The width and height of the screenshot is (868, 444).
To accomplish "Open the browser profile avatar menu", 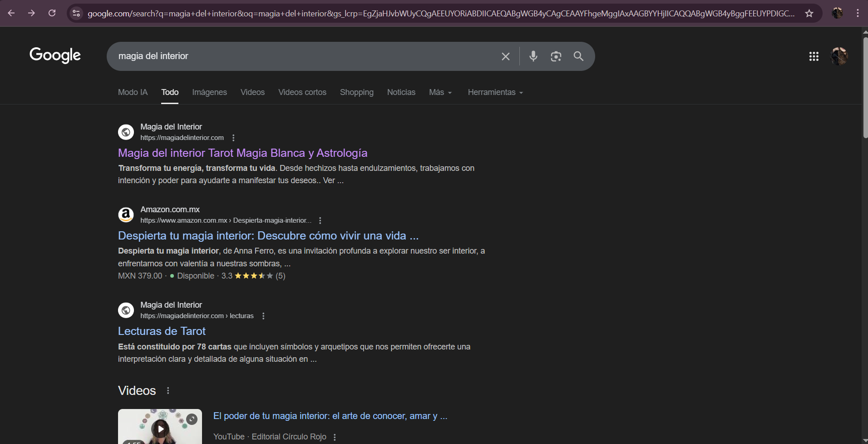I will click(838, 13).
